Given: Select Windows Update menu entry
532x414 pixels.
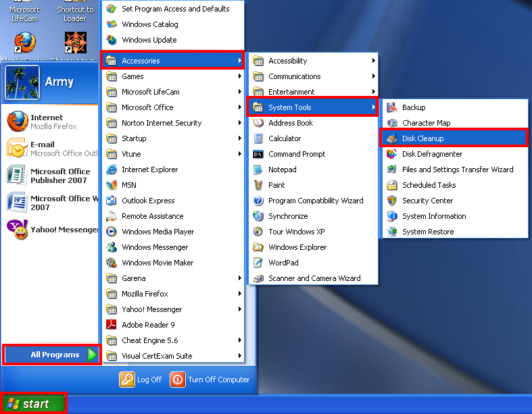Looking at the screenshot, I should [173, 40].
